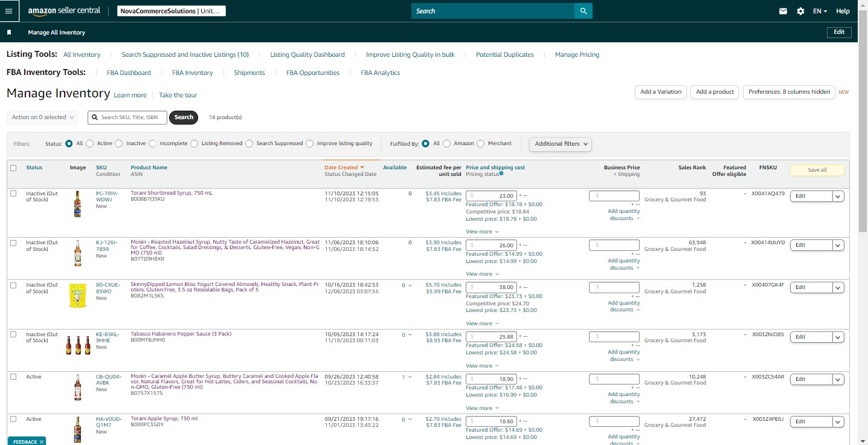
Task: Open the All Inventory listing tool
Action: click(82, 54)
